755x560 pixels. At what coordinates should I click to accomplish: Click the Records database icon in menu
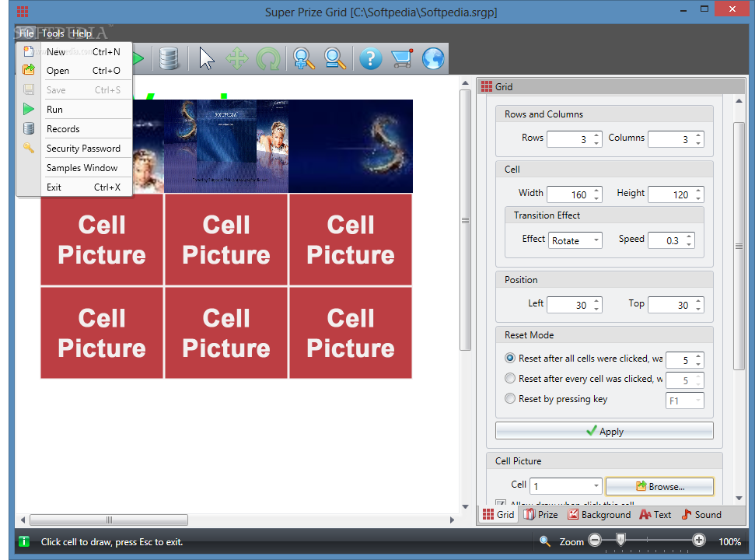pyautogui.click(x=29, y=128)
